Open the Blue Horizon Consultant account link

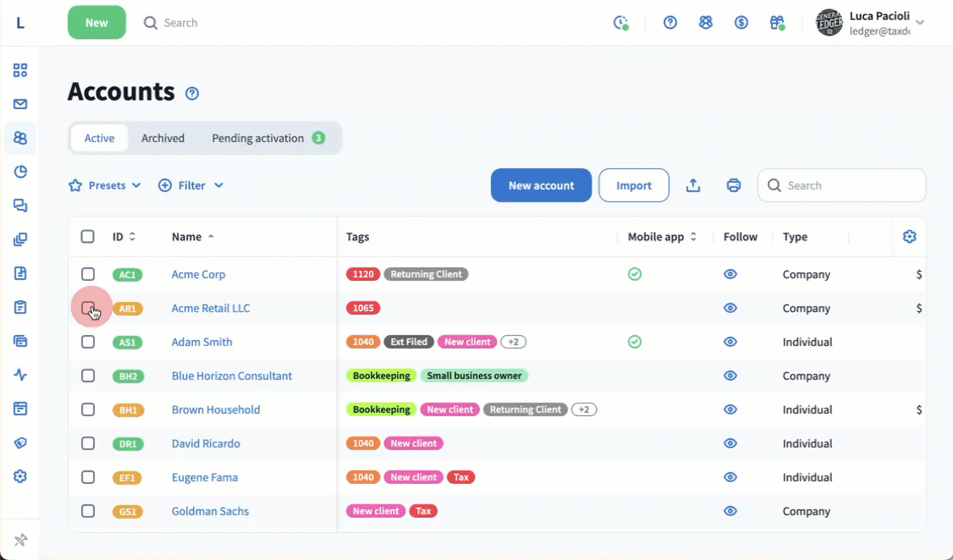click(231, 376)
